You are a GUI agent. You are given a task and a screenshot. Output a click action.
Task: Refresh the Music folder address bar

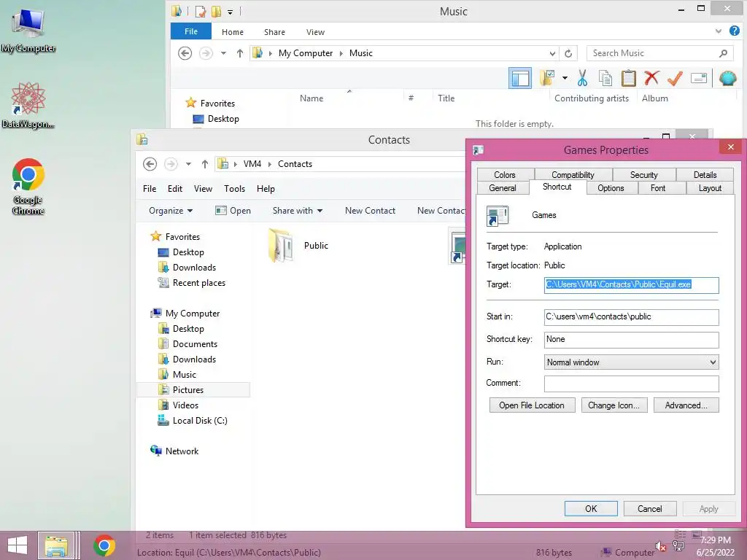click(568, 53)
